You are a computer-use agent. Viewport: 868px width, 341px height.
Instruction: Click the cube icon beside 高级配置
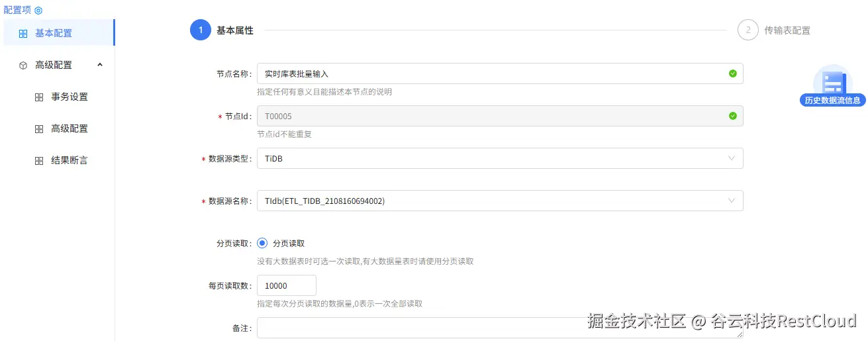pyautogui.click(x=23, y=66)
